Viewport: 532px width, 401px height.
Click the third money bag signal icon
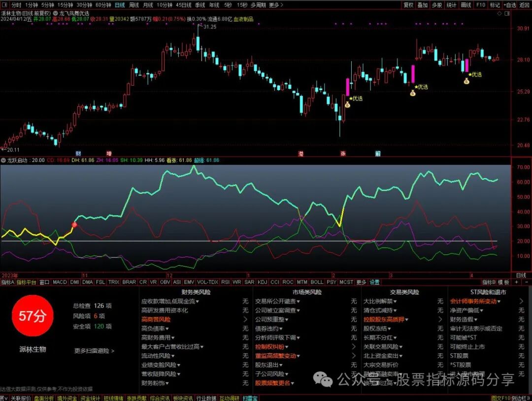466,81
